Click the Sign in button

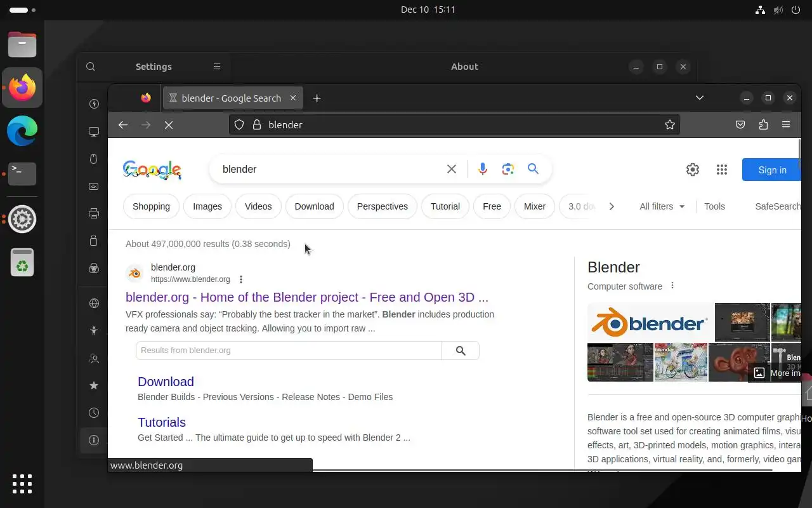[771, 170]
